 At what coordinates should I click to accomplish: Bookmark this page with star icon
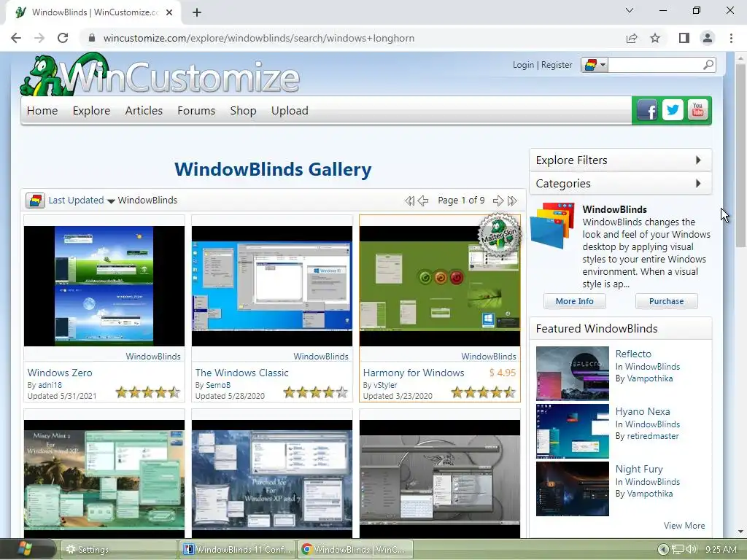tap(655, 38)
